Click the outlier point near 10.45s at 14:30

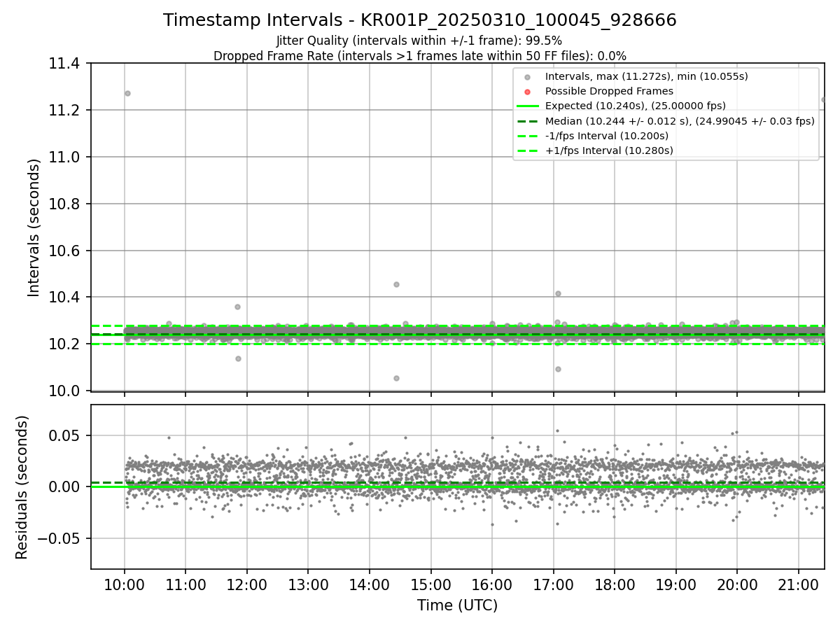tap(396, 284)
